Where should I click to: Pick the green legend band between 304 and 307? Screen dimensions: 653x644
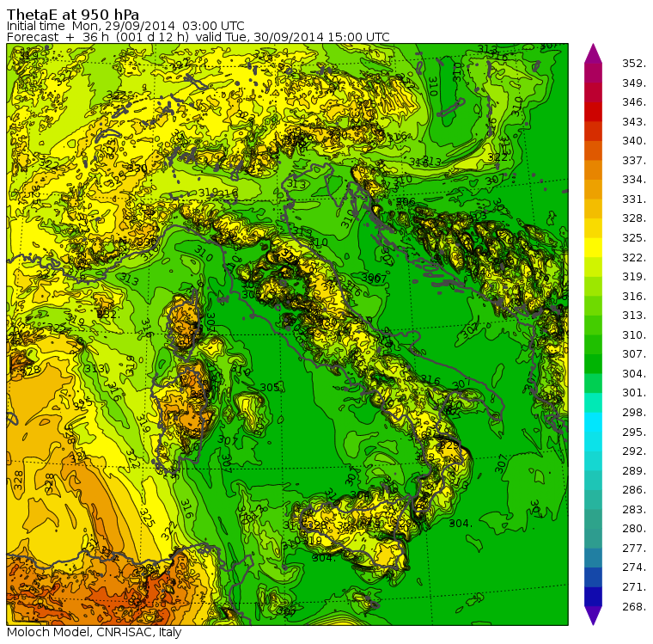pyautogui.click(x=593, y=365)
